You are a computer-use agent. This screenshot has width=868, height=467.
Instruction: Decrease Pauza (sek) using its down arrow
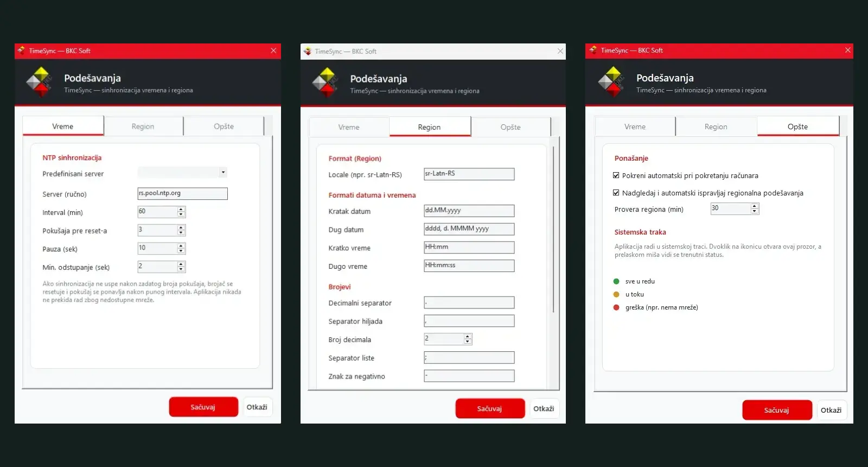181,251
